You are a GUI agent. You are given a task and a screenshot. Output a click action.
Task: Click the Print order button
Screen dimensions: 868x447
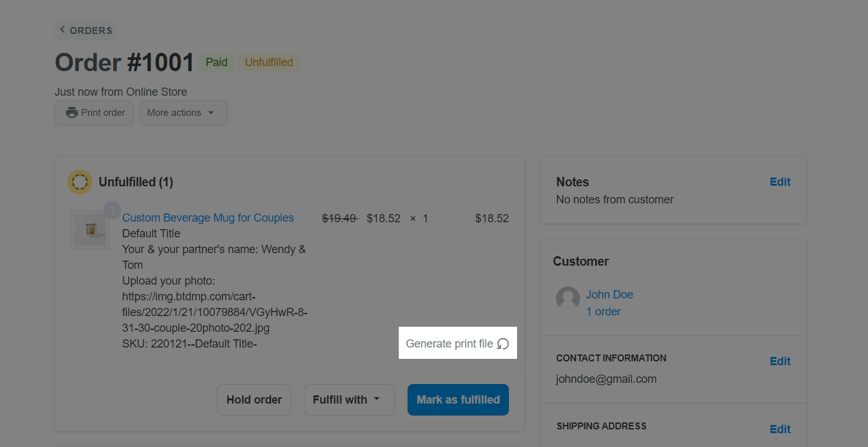[94, 113]
